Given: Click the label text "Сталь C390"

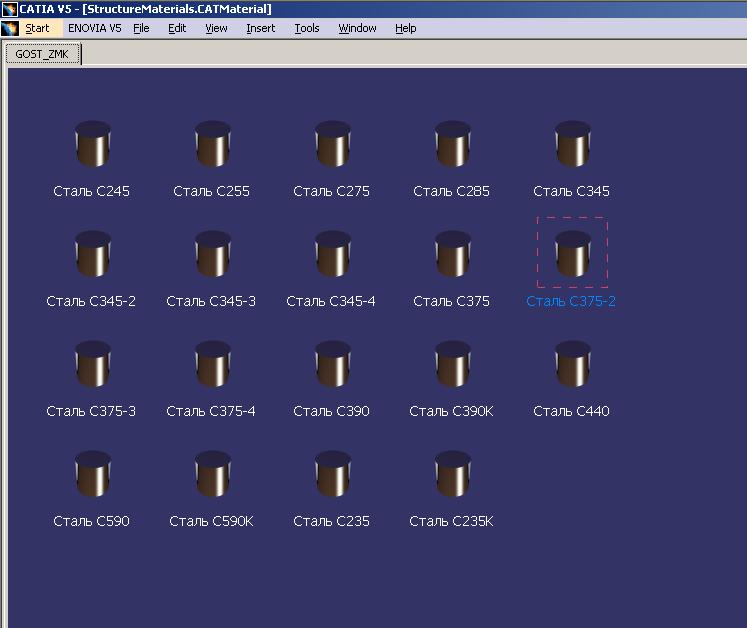Looking at the screenshot, I should tap(332, 411).
